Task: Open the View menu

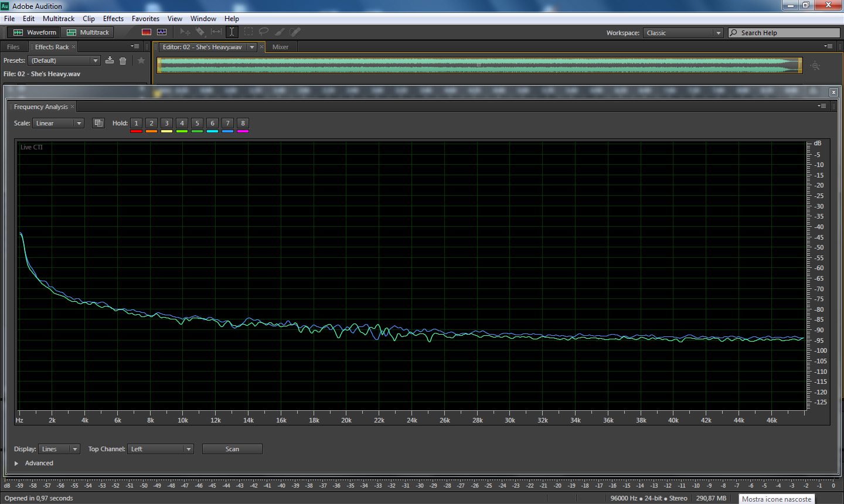Action: click(x=175, y=18)
